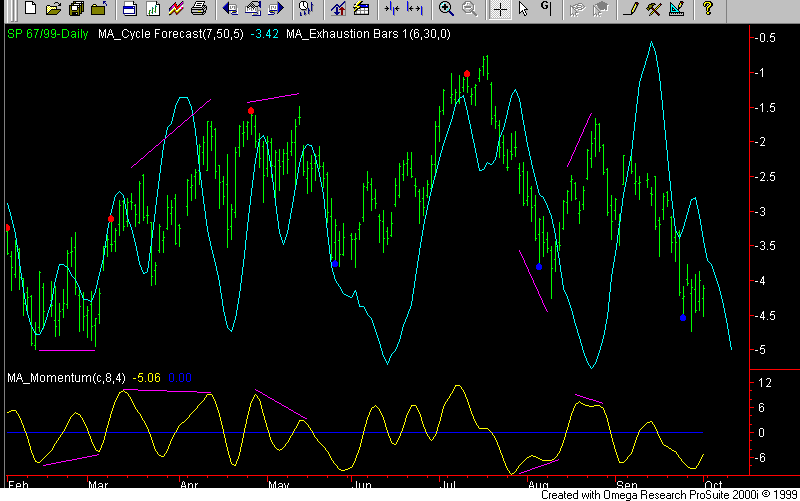The image size is (800, 501).
Task: Save all with the stacked disks icon
Action: (76, 8)
